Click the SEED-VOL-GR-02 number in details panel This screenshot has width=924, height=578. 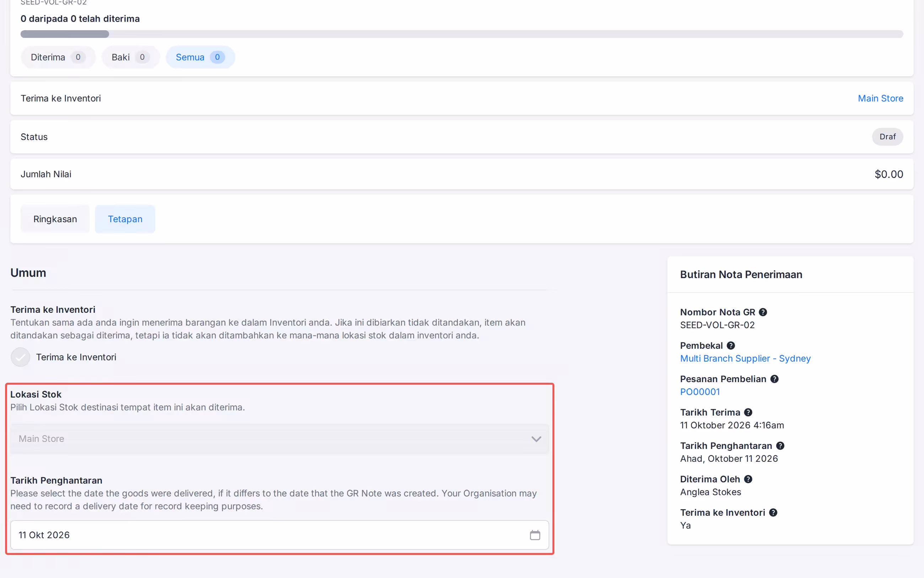pyautogui.click(x=717, y=325)
